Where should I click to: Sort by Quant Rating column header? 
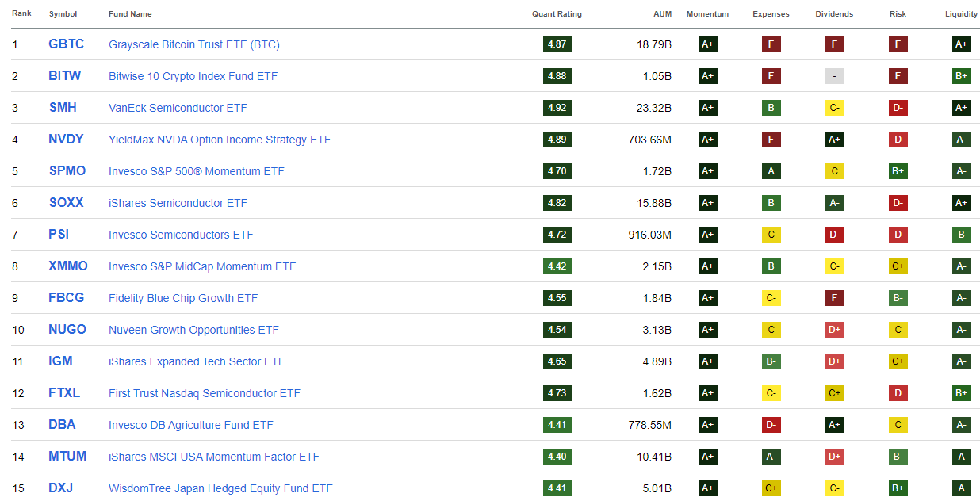click(557, 14)
